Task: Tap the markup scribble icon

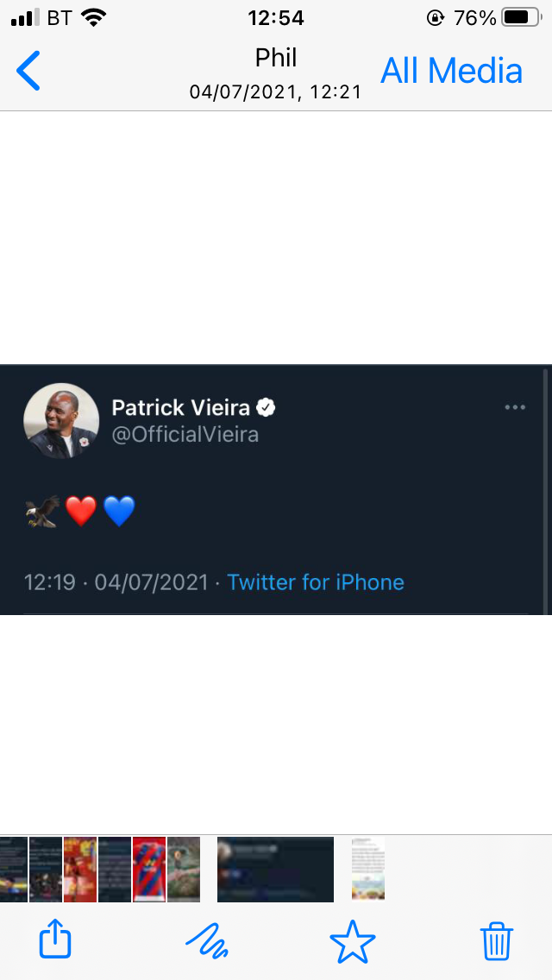Action: click(207, 940)
